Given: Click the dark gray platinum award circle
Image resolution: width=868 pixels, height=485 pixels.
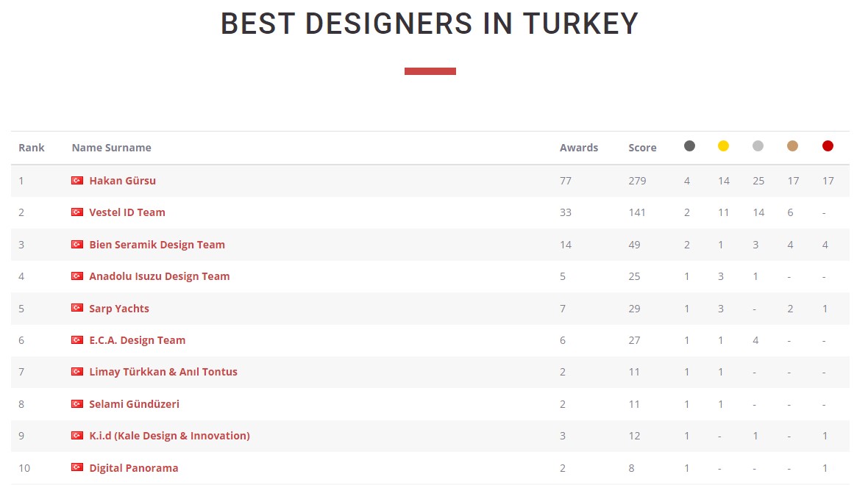Looking at the screenshot, I should coord(689,146).
